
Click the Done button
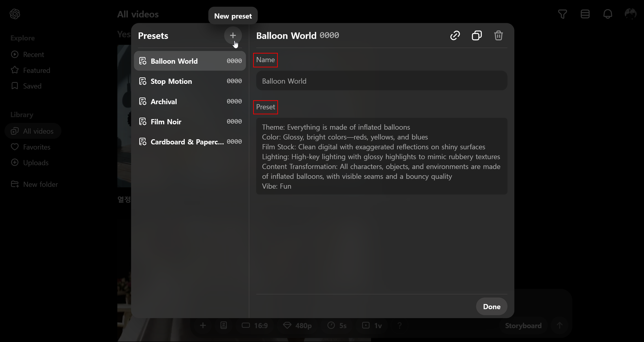pos(492,306)
